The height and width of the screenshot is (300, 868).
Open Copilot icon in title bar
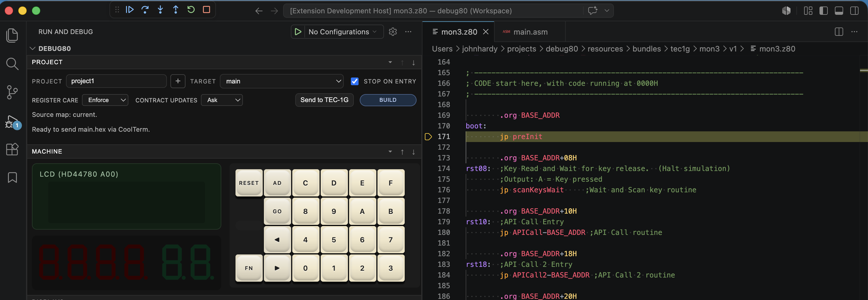tap(786, 11)
